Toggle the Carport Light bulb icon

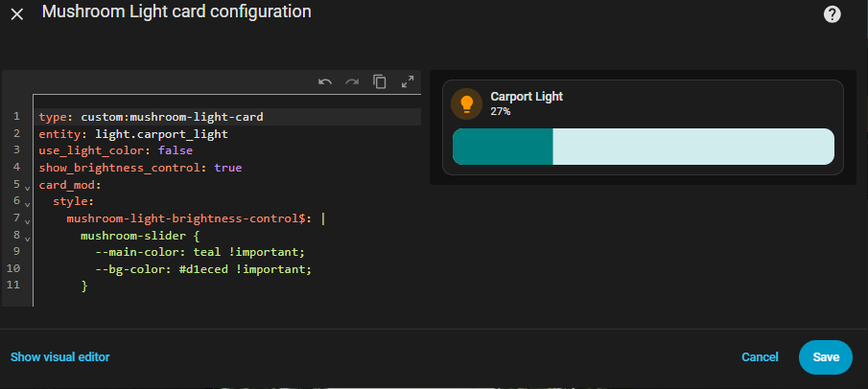point(467,103)
